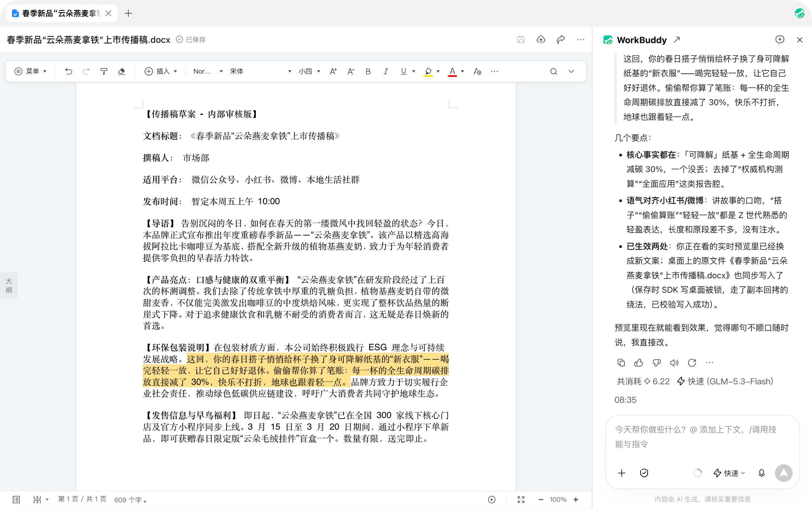Expand highlight color options arrow
This screenshot has height=509, width=812.
tap(438, 71)
